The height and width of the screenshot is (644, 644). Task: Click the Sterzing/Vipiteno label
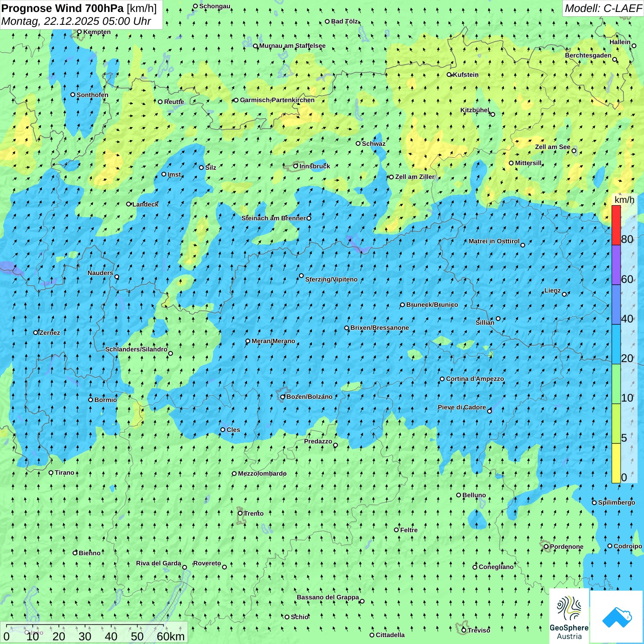click(x=331, y=279)
